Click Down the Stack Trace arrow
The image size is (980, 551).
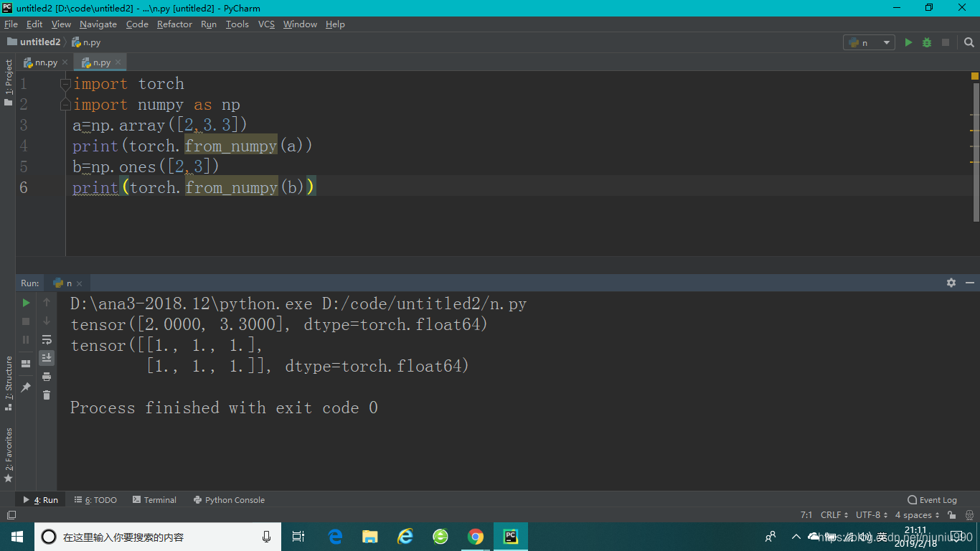[x=47, y=321]
